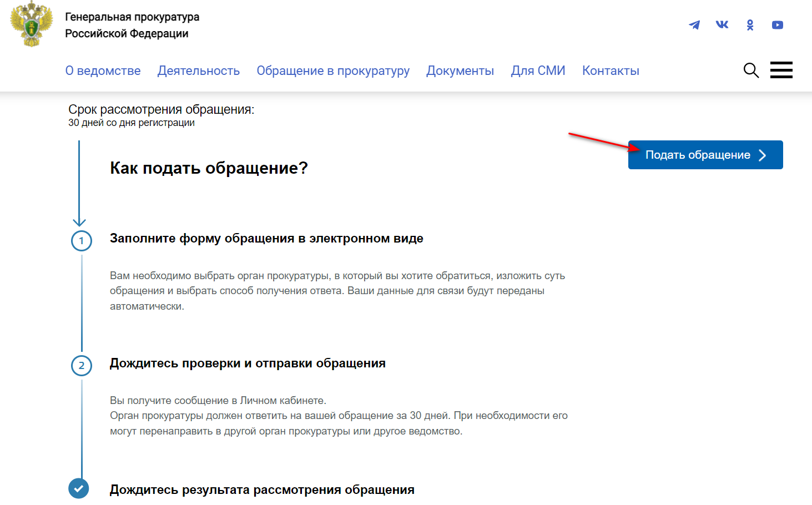Image resolution: width=812 pixels, height=505 pixels.
Task: Open the «Документы» menu item
Action: point(460,71)
